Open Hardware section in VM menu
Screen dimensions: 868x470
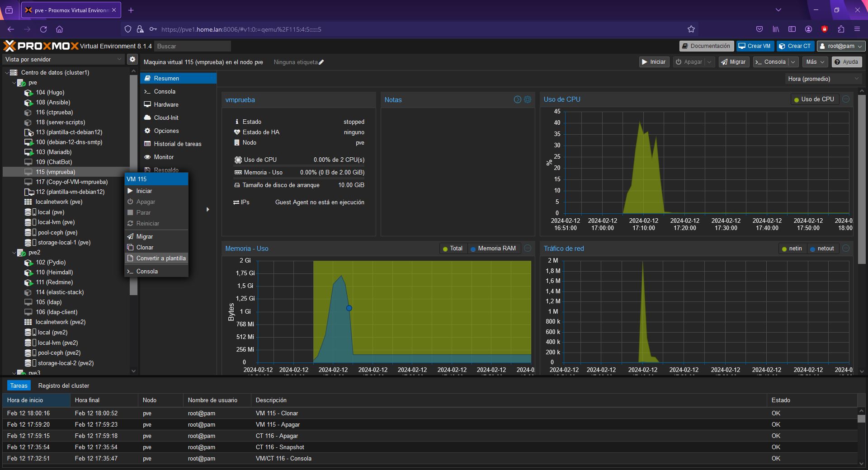click(178, 104)
